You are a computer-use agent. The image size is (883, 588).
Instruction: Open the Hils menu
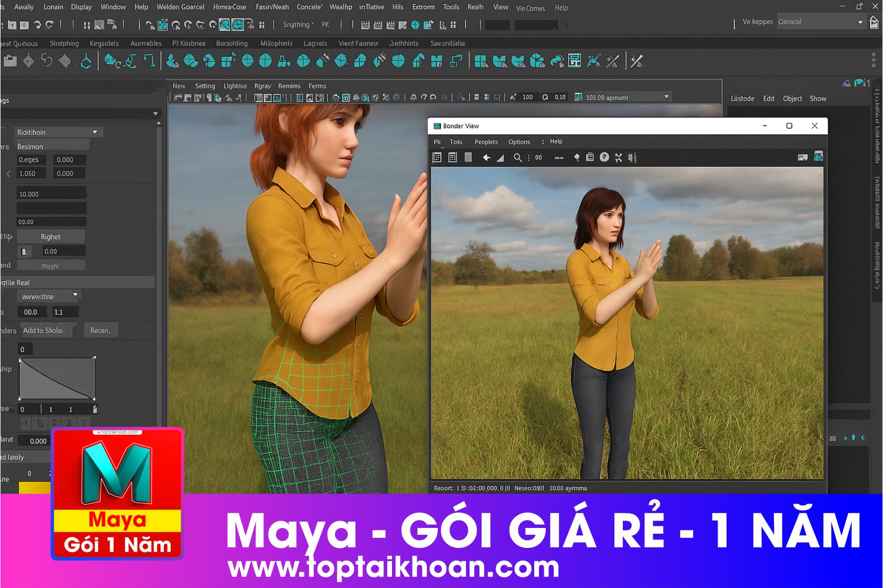click(x=398, y=7)
